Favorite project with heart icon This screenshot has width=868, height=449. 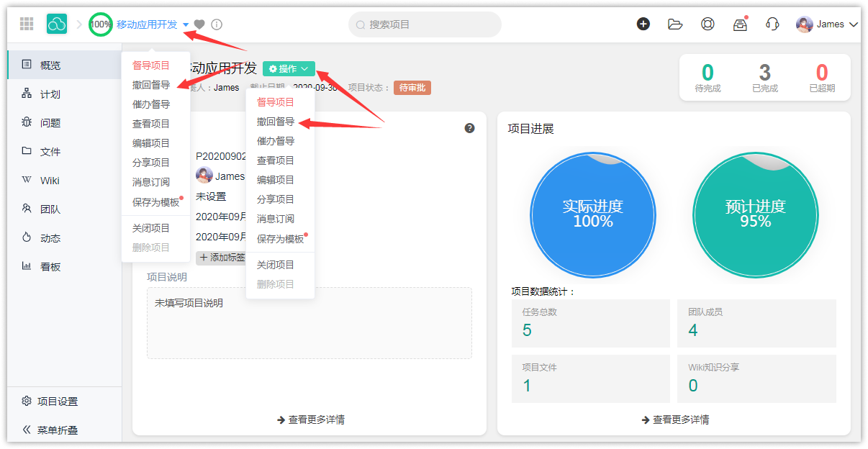point(199,24)
